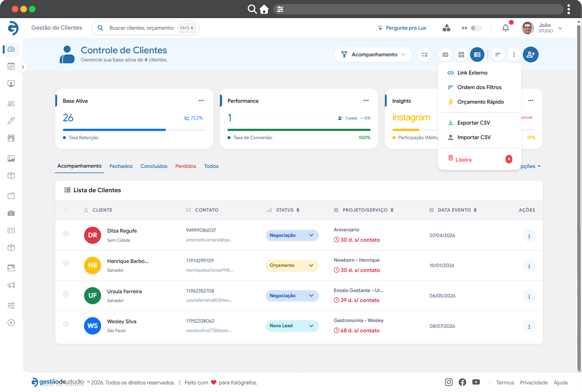Open Performance card options menu
582x392 pixels.
pos(366,100)
